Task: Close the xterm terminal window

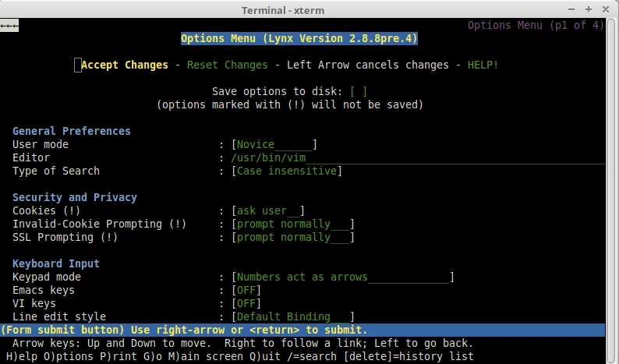Action: (x=606, y=9)
